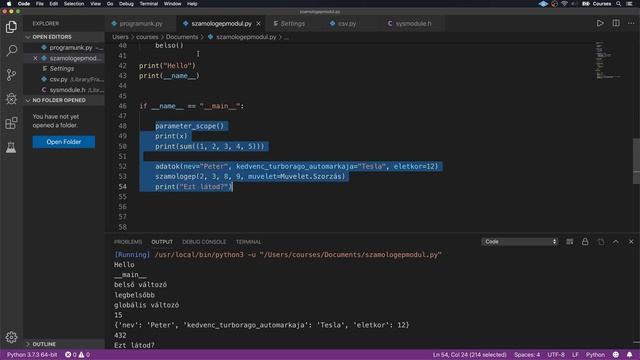This screenshot has height=360, width=640.
Task: Open the Source Control view
Action: (x=11, y=75)
